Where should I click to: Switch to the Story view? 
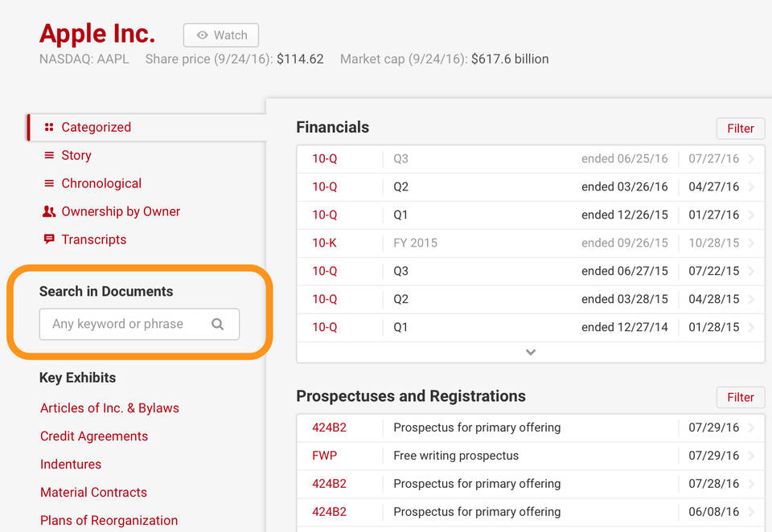click(x=76, y=155)
